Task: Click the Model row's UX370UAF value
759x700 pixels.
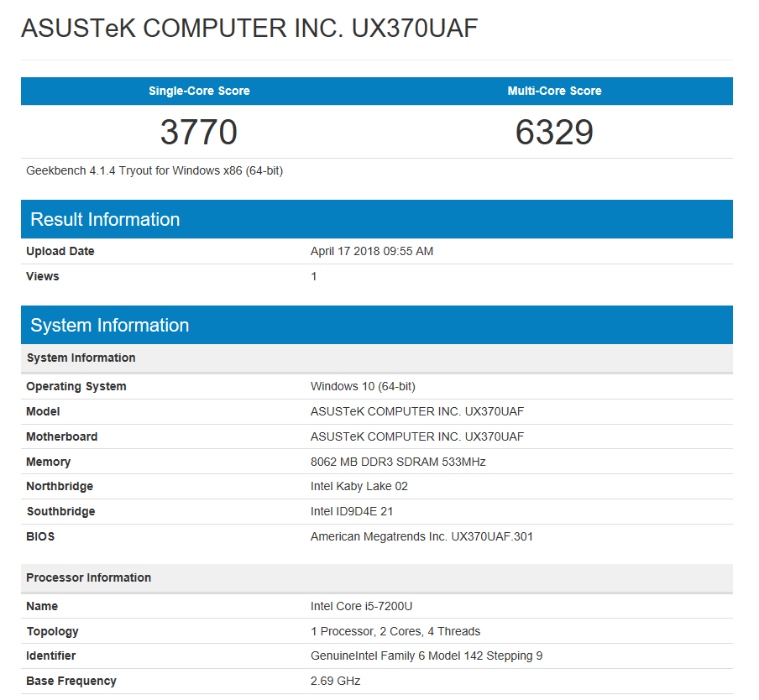Action: [x=417, y=411]
